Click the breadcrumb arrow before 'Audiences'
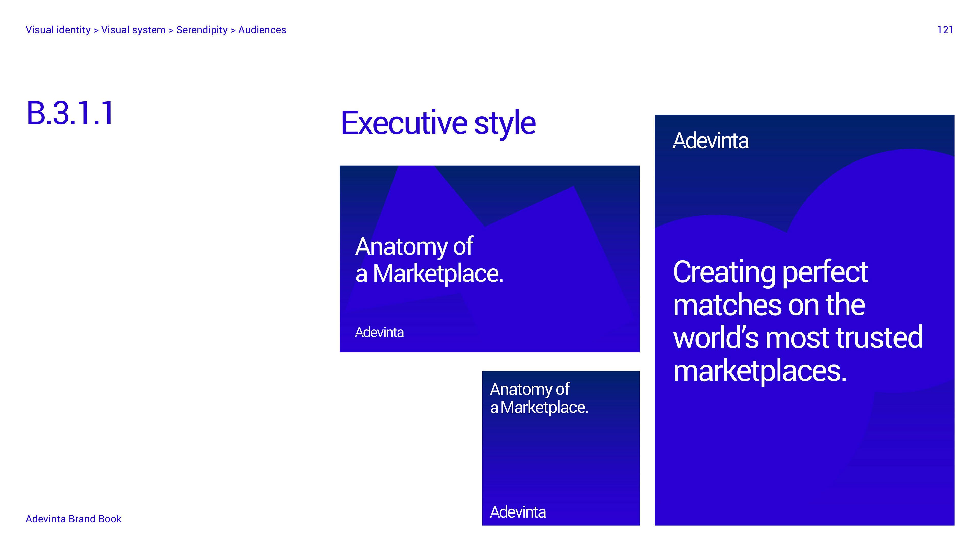This screenshot has height=551, width=980. pos(233,30)
